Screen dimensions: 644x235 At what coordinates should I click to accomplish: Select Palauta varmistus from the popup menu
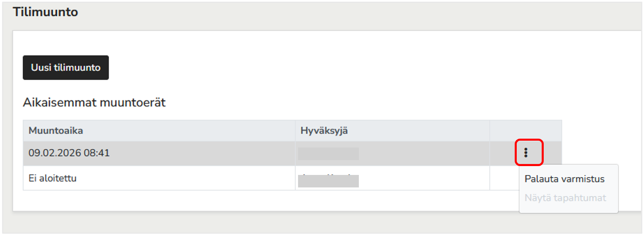564,179
